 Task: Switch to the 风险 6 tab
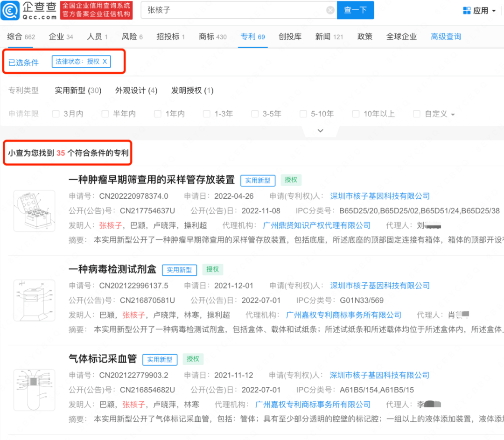132,37
